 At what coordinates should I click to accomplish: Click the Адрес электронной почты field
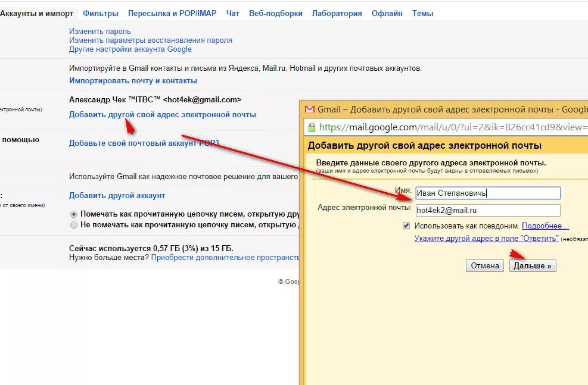[x=488, y=210]
